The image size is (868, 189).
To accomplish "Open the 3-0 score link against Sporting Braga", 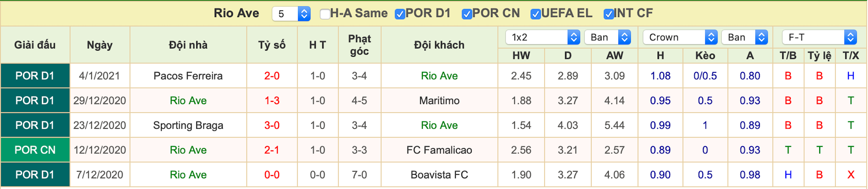I will pos(272,125).
